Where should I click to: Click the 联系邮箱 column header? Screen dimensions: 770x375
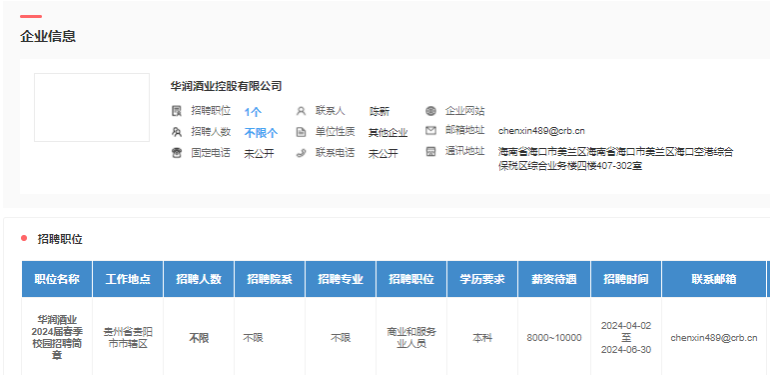tap(714, 279)
